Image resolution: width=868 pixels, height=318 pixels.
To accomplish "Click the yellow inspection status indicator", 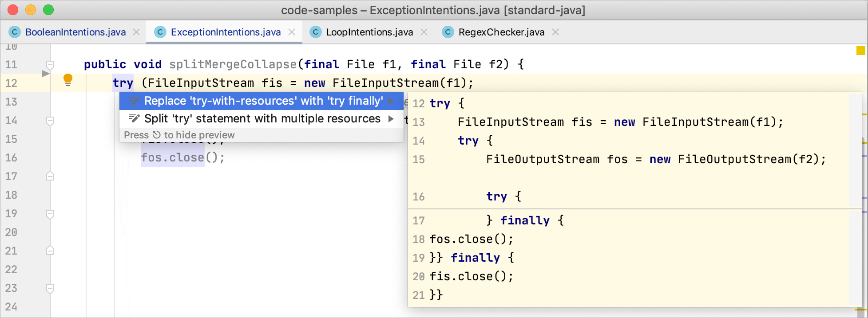I will click(x=860, y=51).
